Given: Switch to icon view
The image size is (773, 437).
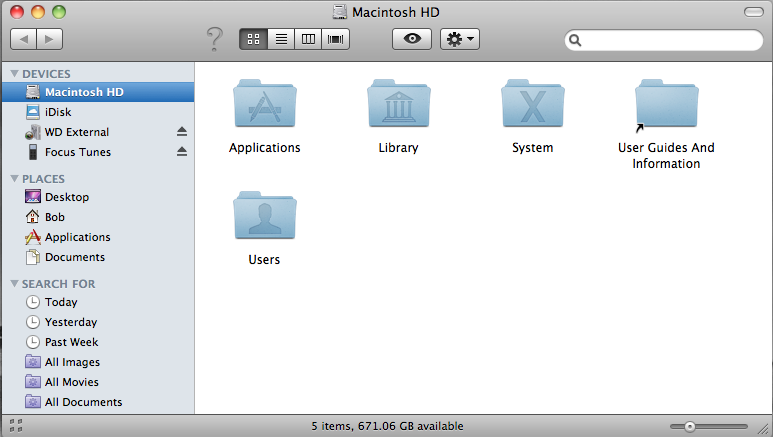Looking at the screenshot, I should pyautogui.click(x=253, y=39).
